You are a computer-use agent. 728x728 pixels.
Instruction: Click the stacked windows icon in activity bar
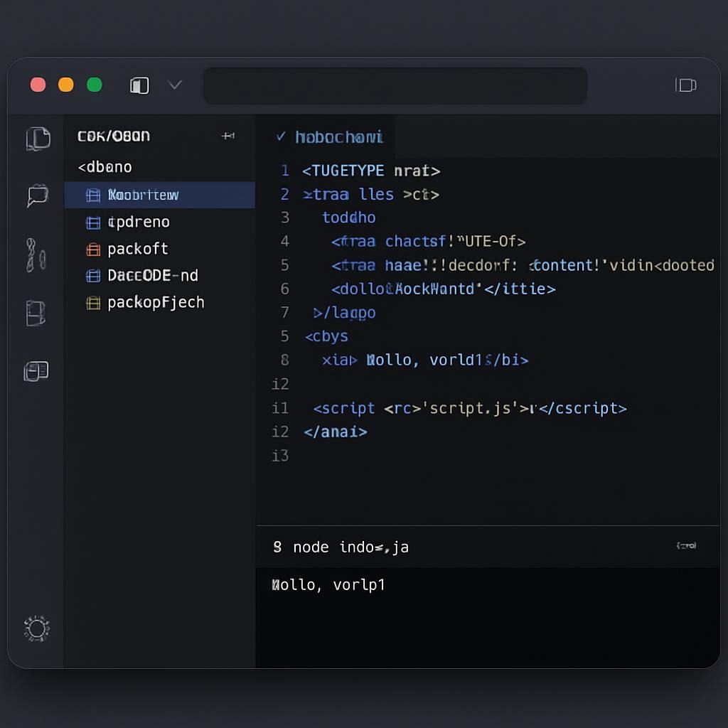click(36, 371)
